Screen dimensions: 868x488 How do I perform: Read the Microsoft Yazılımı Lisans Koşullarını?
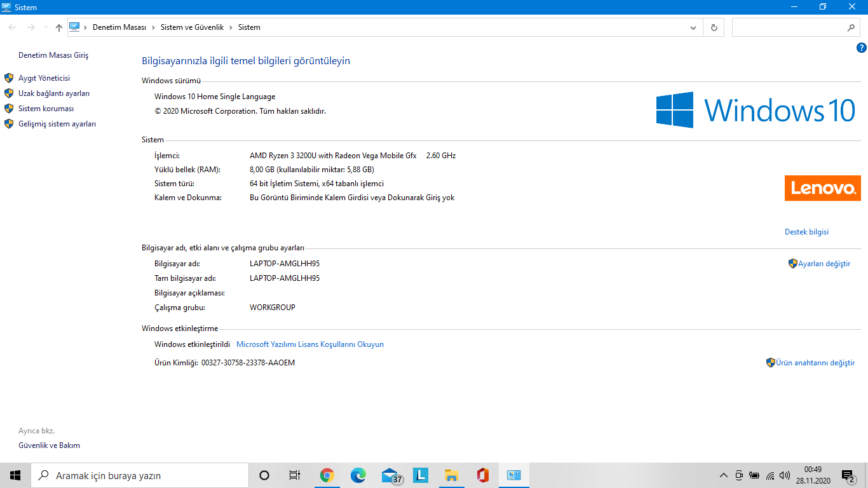coord(310,344)
